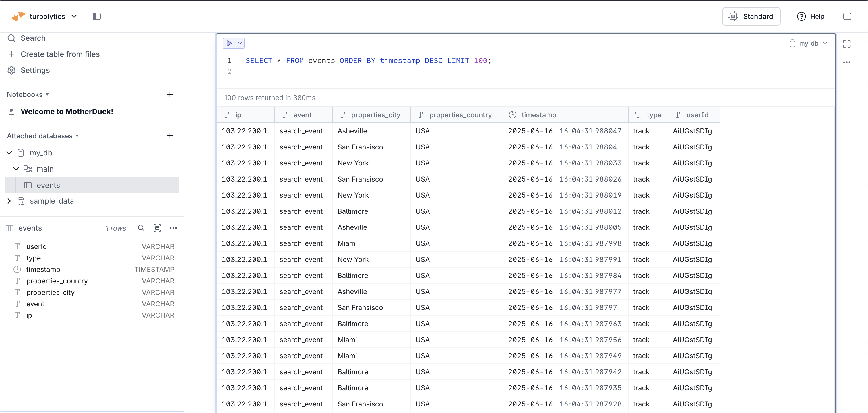The height and width of the screenshot is (413, 868).
Task: Toggle the right inspector panel icon
Action: click(847, 16)
